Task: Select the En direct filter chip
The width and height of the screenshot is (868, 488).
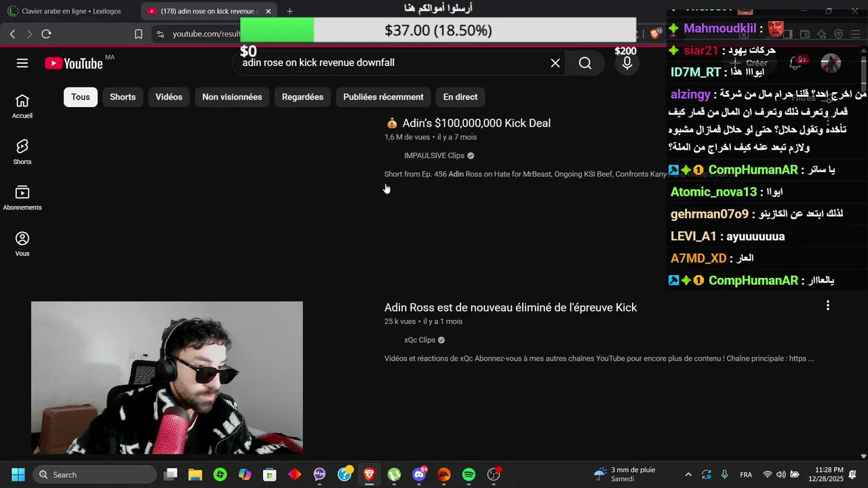Action: [460, 97]
